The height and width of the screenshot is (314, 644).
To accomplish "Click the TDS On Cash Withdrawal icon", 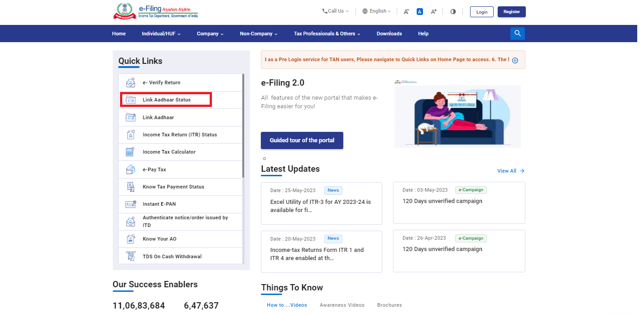I will coord(130,256).
